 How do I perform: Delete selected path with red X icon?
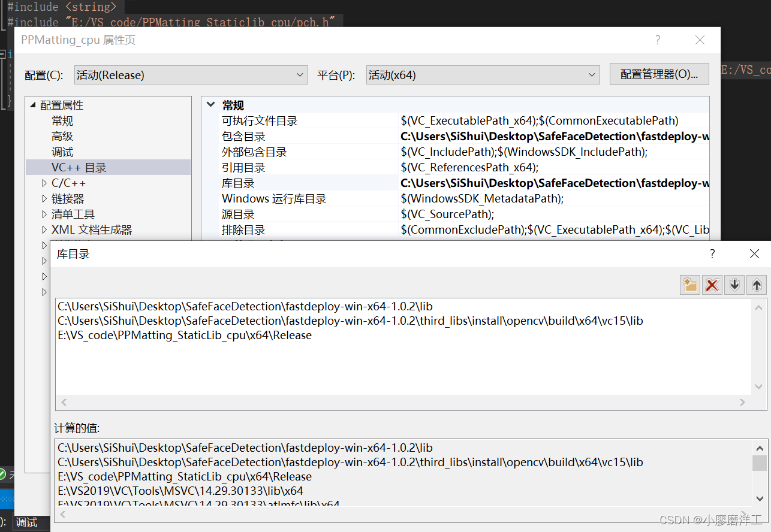pos(712,285)
